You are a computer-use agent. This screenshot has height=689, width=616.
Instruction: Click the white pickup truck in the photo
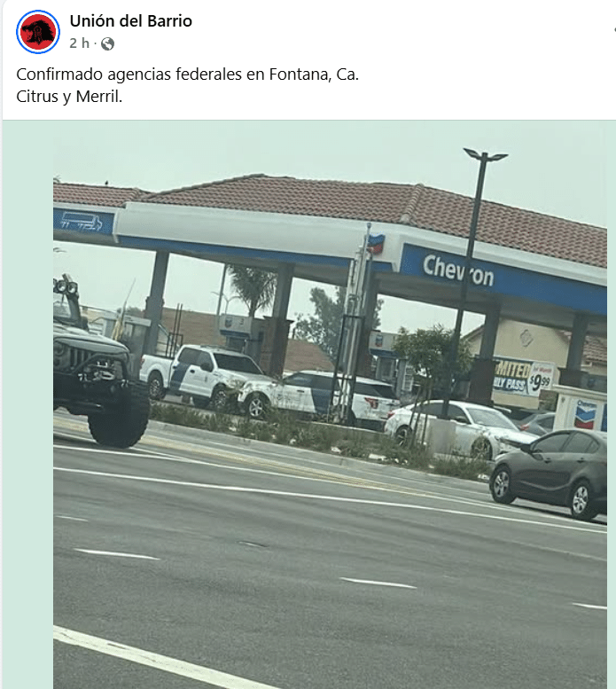(203, 374)
